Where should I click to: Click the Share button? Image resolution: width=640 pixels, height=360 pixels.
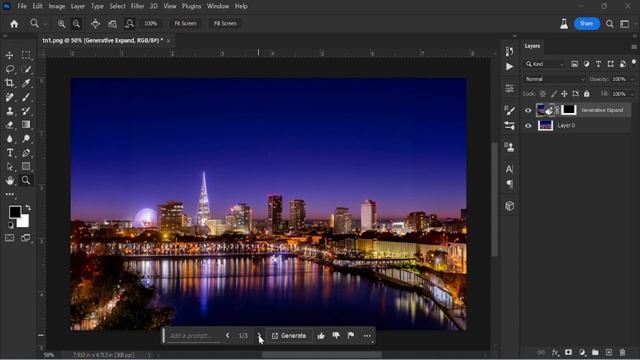(x=587, y=24)
